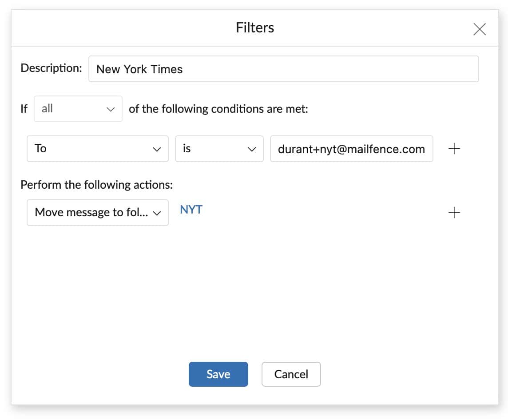Click the If label before the conditions dropdown
This screenshot has width=508, height=420.
click(x=24, y=109)
